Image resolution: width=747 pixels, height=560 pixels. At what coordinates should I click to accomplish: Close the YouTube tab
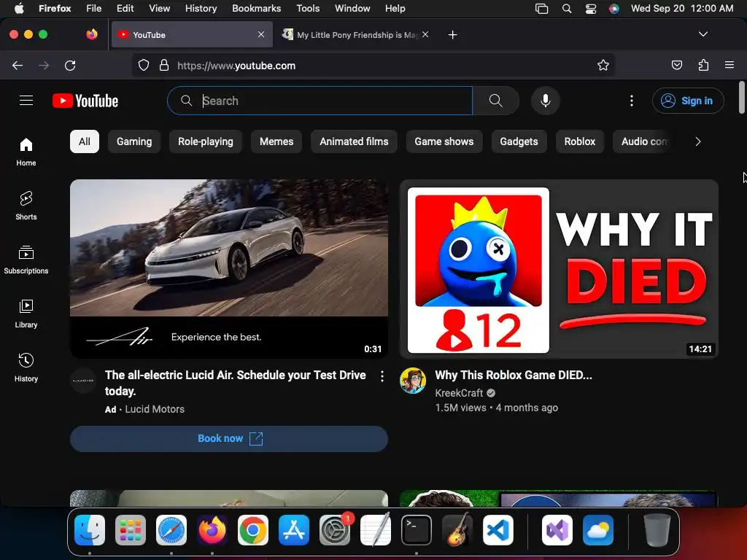[261, 34]
